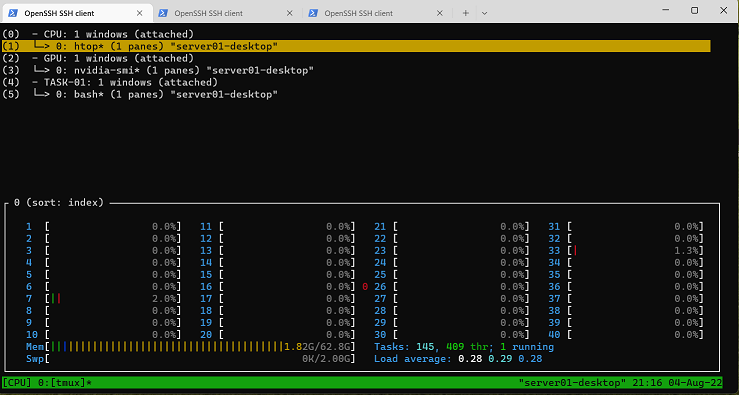Click CPU core label 40 in htop
Viewport: 739px width, 395px height.
(554, 335)
